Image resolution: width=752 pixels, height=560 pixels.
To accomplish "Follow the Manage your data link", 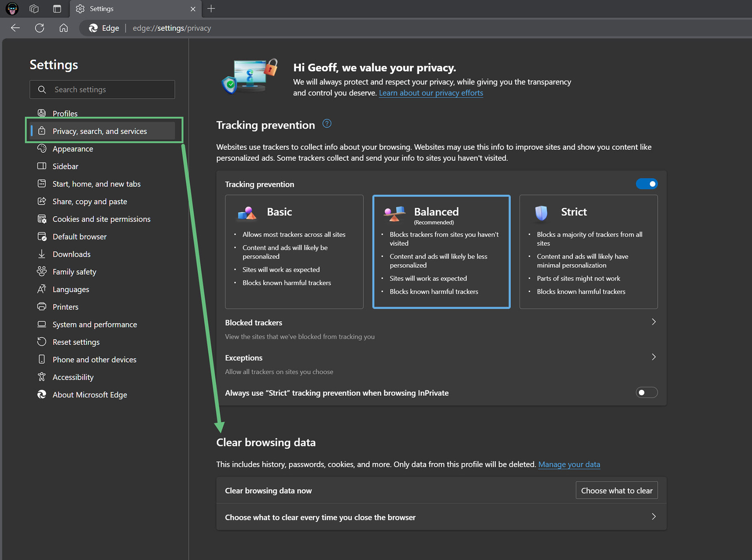I will tap(569, 464).
